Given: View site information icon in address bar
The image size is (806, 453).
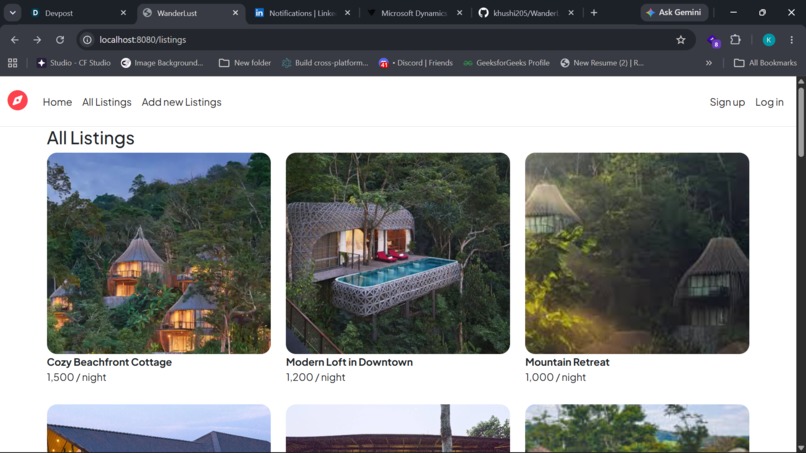Looking at the screenshot, I should (x=87, y=40).
